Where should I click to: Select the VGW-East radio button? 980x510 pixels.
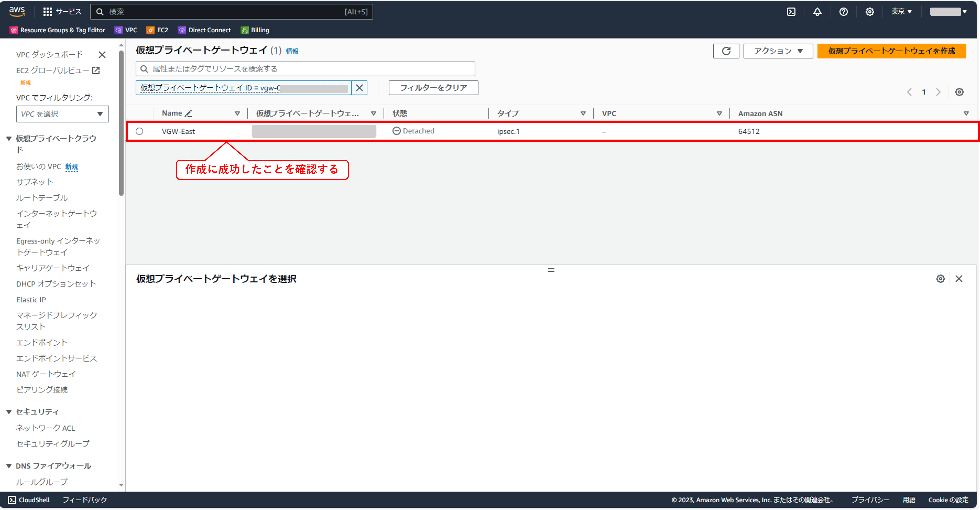point(139,131)
